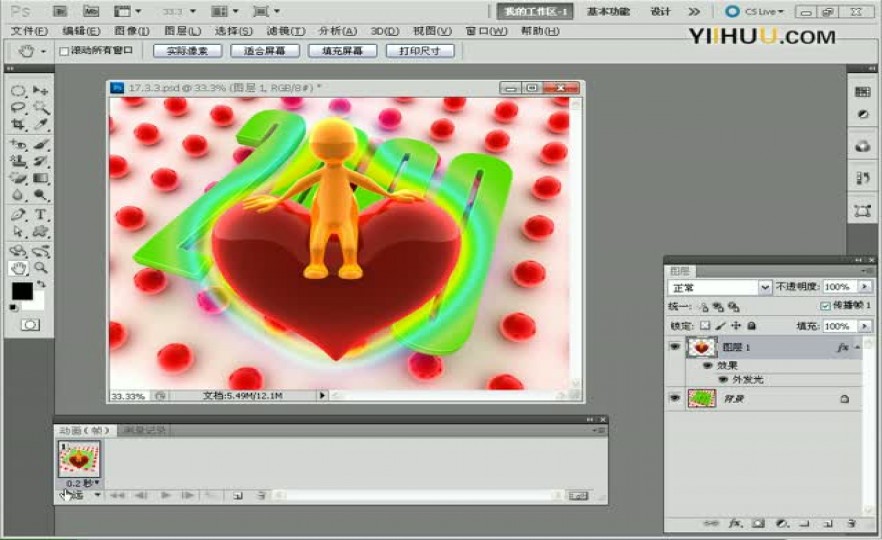The height and width of the screenshot is (540, 882).
Task: Open the opacity slider arrow
Action: pos(865,287)
